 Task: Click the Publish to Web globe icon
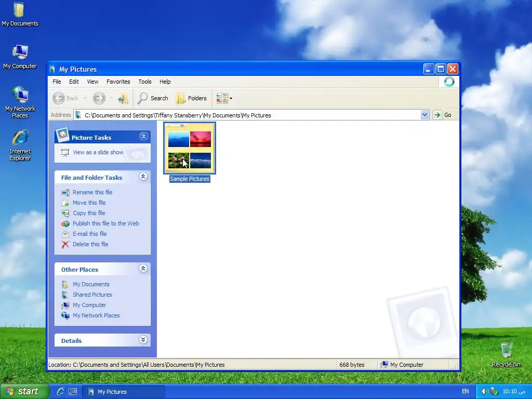tap(65, 224)
